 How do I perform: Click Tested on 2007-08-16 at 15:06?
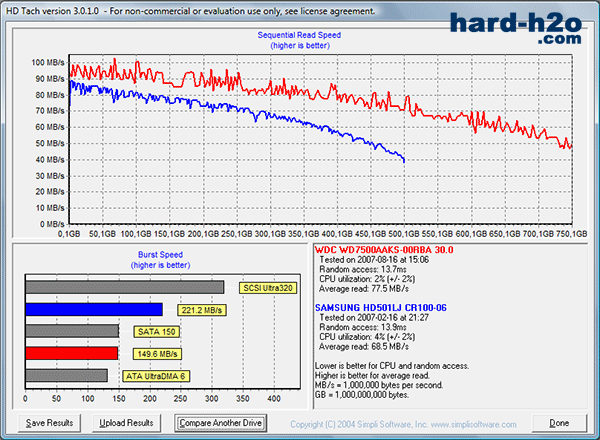[374, 260]
